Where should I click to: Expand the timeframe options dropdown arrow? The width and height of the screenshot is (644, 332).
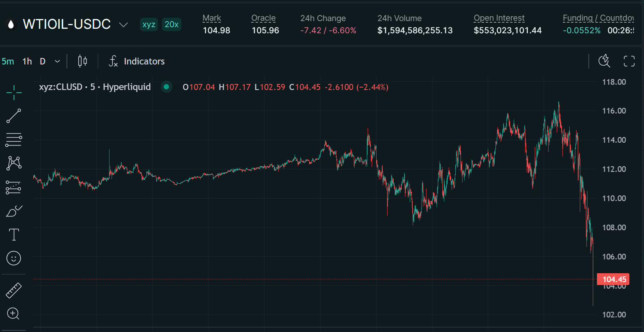coord(57,61)
